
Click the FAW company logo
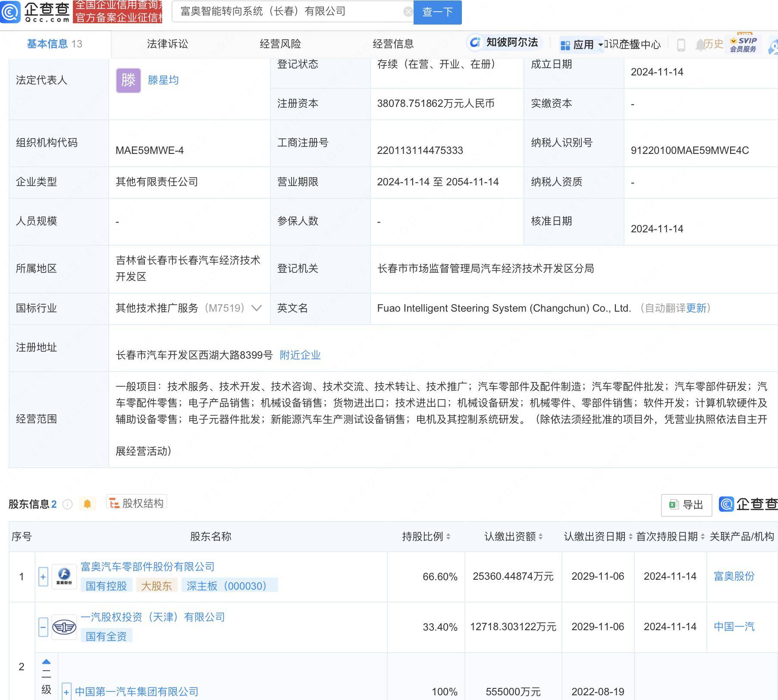[64, 627]
